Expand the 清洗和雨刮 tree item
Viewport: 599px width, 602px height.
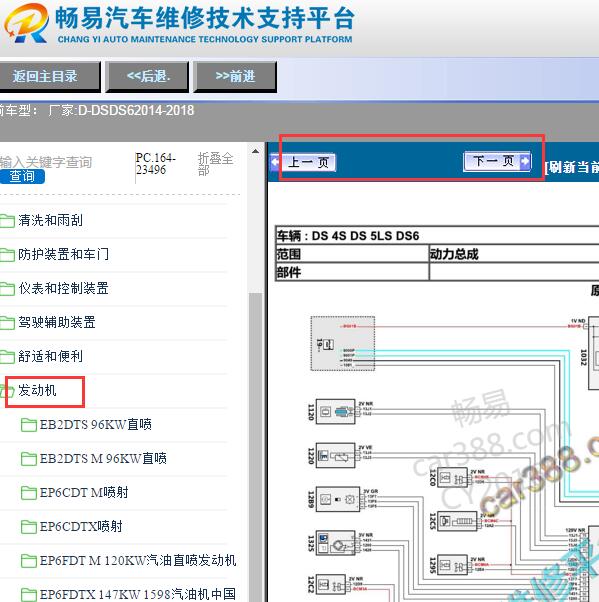(50, 220)
